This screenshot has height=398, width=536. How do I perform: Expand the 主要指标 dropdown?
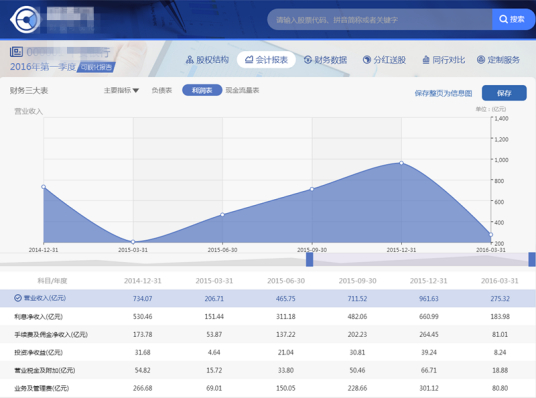[121, 90]
